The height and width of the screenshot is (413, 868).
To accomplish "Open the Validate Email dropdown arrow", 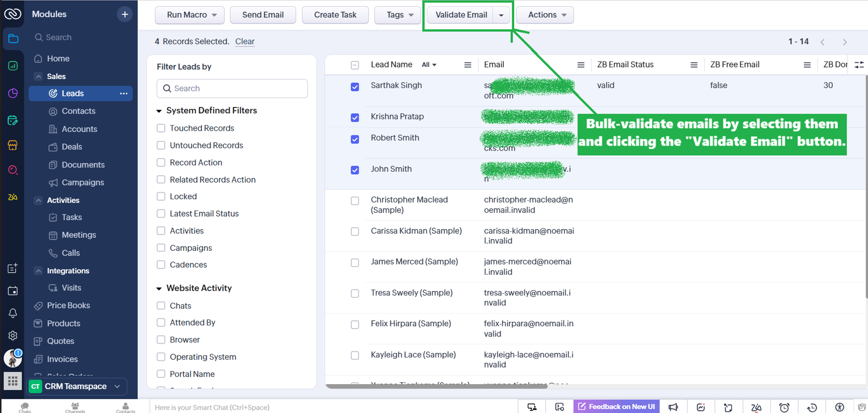I will (501, 15).
